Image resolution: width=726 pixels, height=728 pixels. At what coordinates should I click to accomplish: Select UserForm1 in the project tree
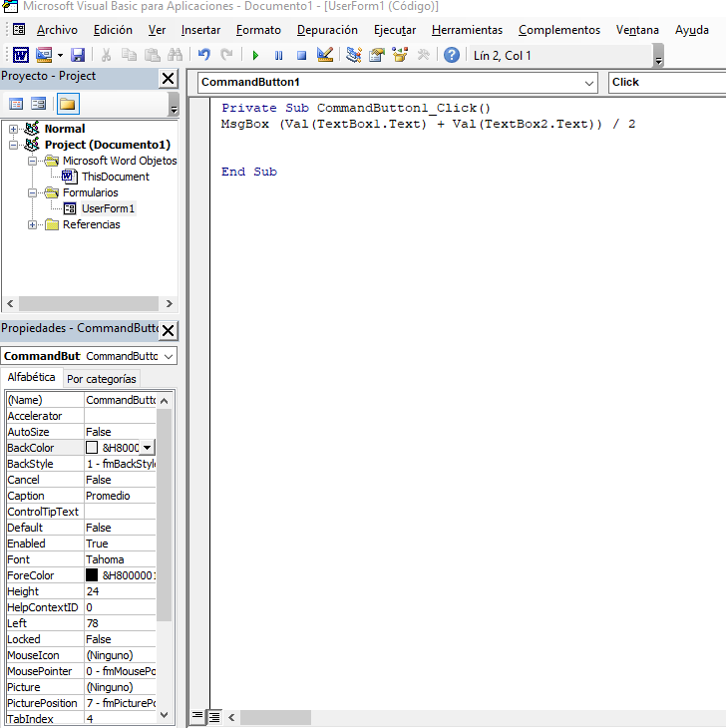(108, 208)
